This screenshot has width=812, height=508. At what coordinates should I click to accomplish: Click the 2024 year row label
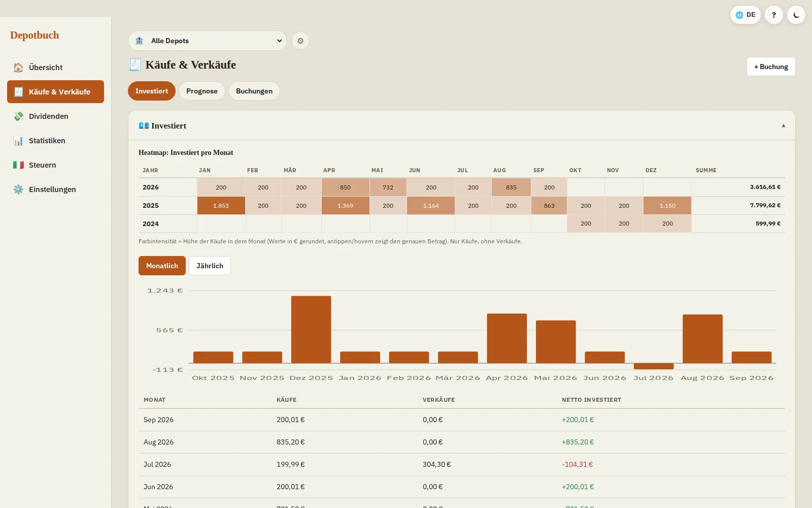[x=150, y=224]
